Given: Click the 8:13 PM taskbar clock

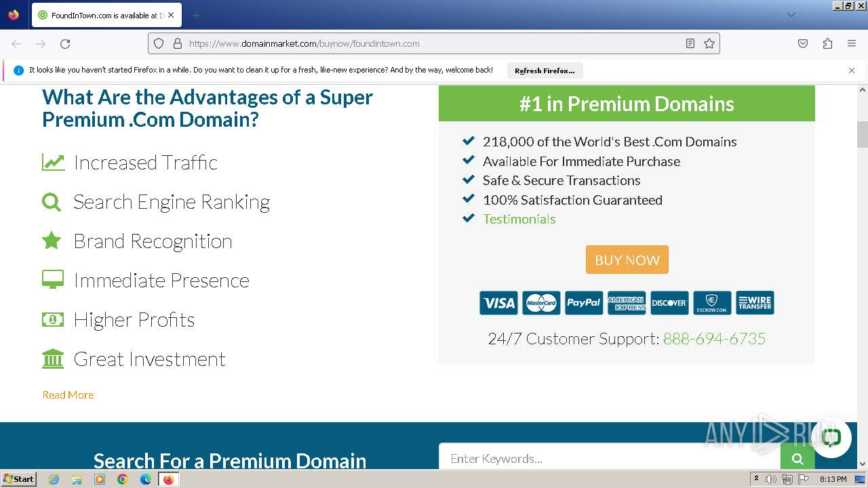Looking at the screenshot, I should pos(833,479).
